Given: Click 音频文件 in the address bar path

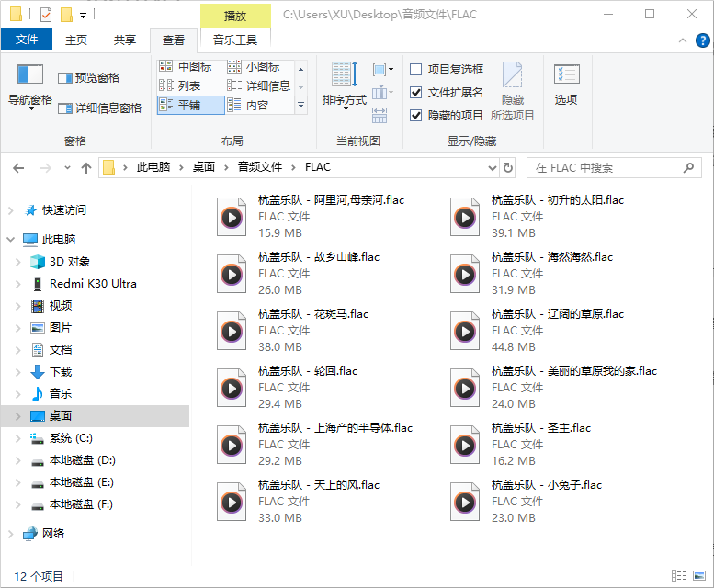Looking at the screenshot, I should (x=260, y=167).
